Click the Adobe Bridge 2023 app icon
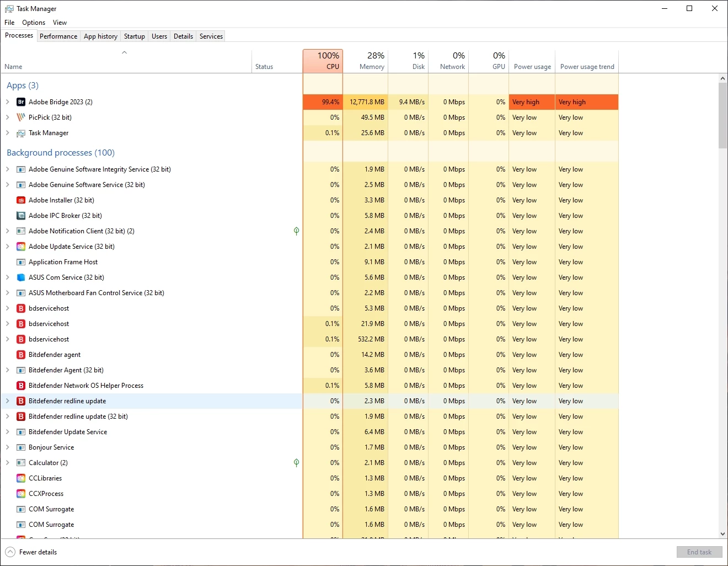The height and width of the screenshot is (566, 728). [x=21, y=102]
